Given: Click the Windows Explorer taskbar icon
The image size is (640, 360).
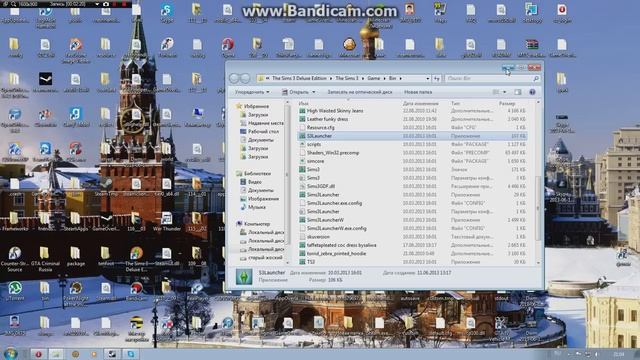Looking at the screenshot, I should click(x=56, y=354).
